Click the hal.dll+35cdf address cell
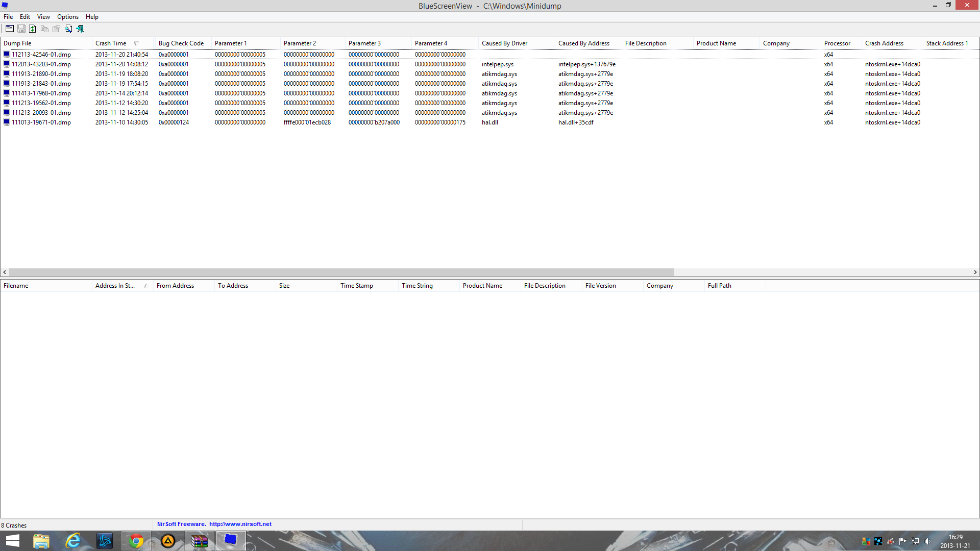Viewport: 980px width, 551px height. click(x=576, y=122)
